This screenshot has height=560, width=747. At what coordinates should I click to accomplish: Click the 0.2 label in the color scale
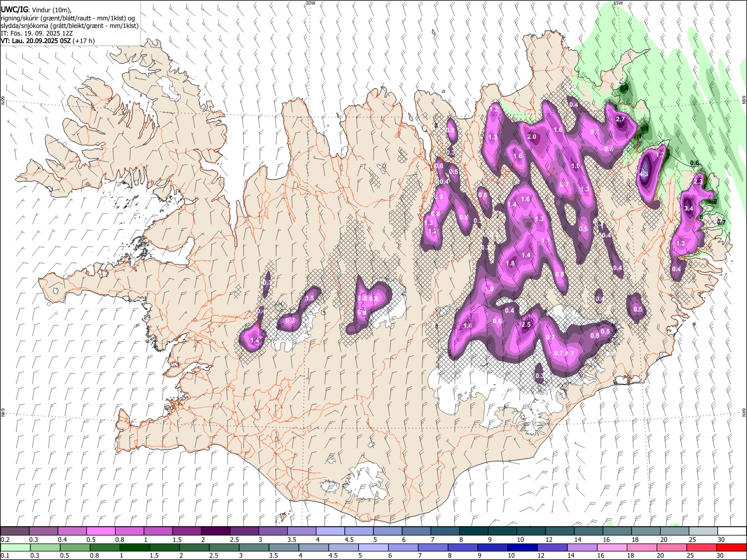(5, 540)
